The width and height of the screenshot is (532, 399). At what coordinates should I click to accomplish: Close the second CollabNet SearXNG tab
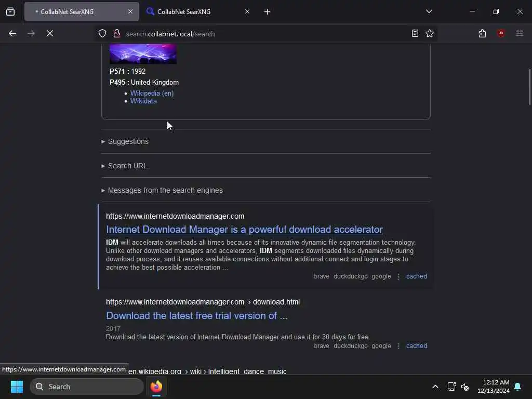[x=247, y=11]
